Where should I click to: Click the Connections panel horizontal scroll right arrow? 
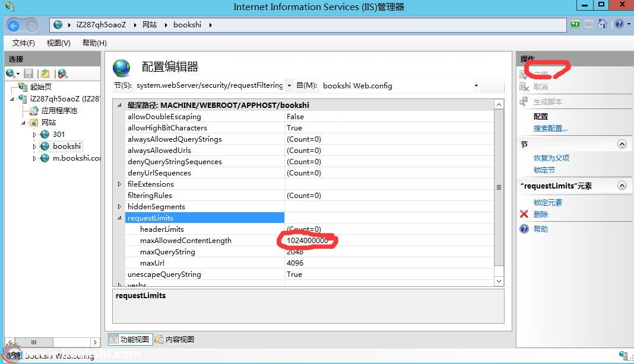click(x=95, y=342)
